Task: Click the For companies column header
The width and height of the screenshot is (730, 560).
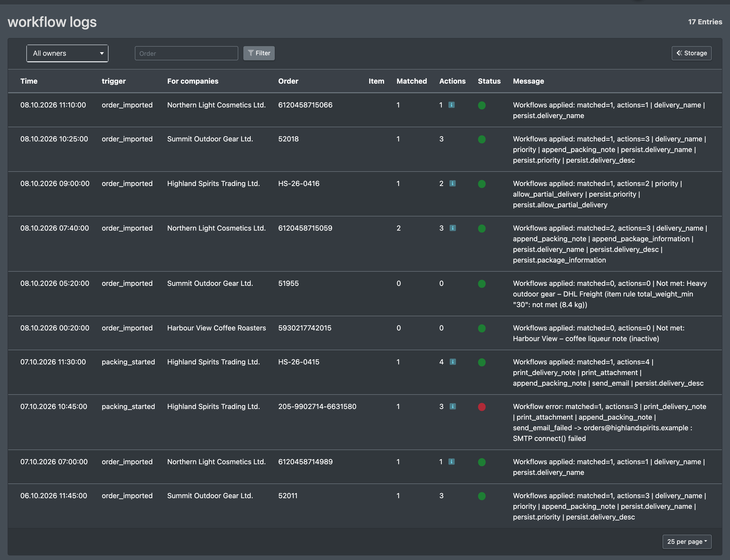Action: [193, 81]
